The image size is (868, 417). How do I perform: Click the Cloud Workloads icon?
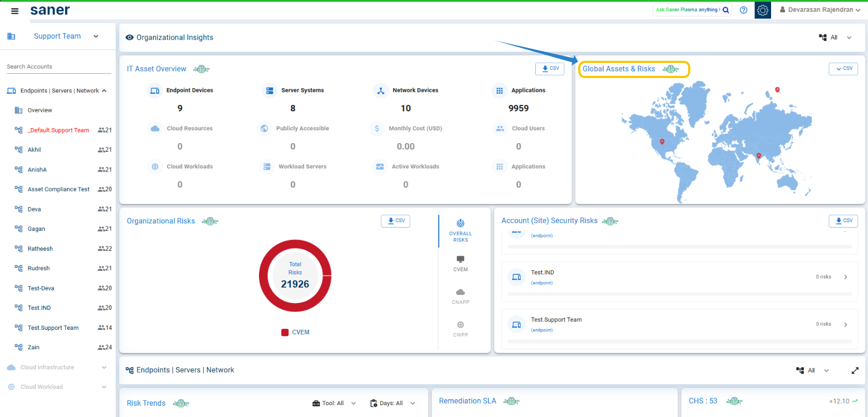point(155,167)
